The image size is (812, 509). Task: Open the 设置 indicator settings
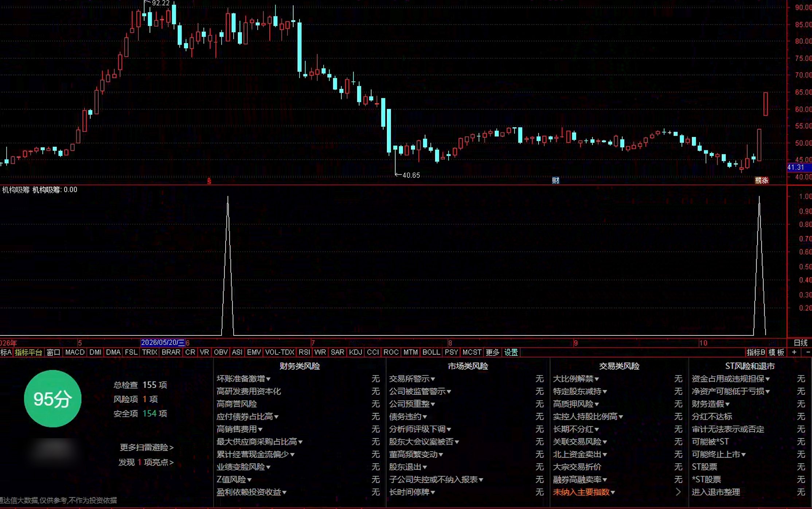tap(511, 352)
